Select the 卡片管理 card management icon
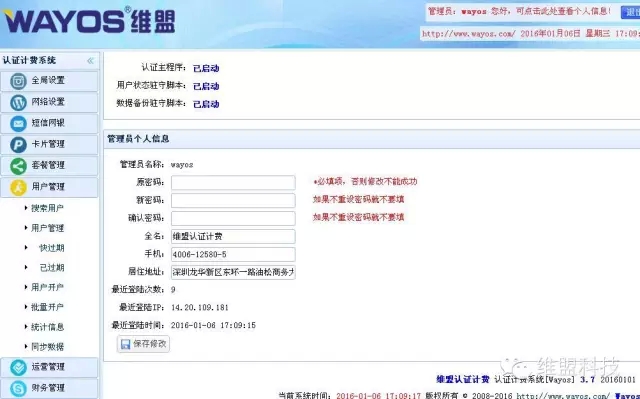 point(18,144)
